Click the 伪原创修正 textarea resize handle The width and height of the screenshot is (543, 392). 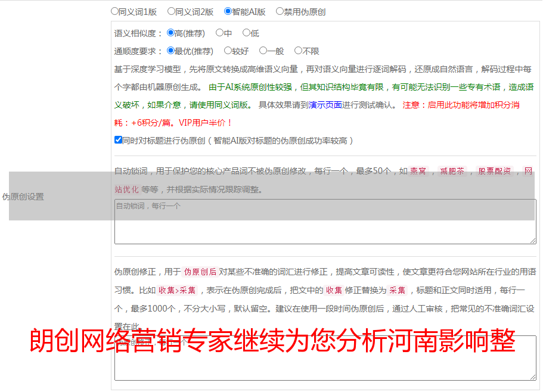tap(533, 377)
